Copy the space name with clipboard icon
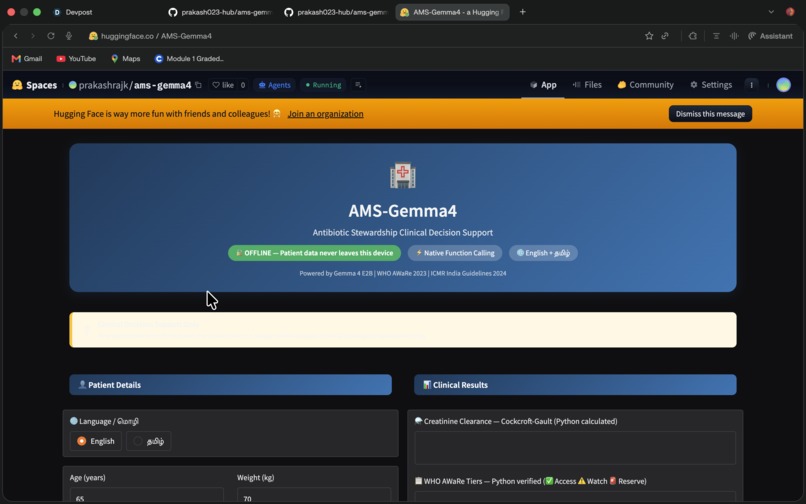The image size is (806, 504). pos(198,85)
